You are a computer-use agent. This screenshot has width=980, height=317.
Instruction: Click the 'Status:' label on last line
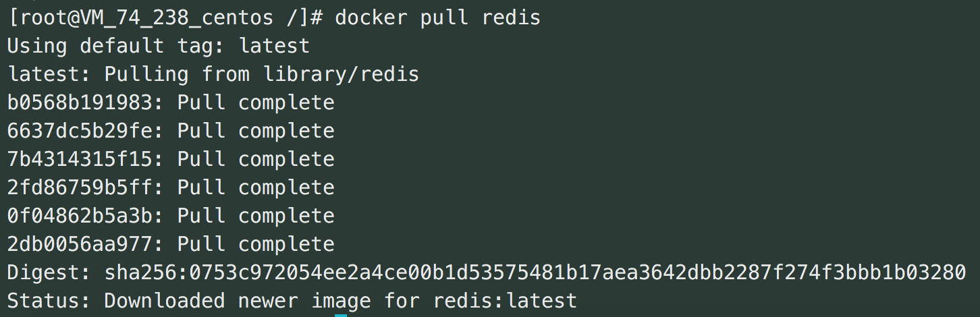50,301
